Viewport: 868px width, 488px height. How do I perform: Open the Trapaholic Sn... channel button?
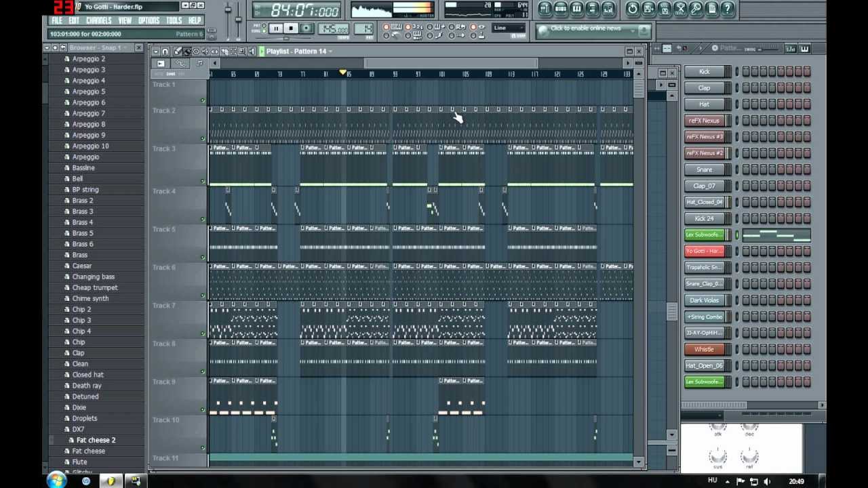[704, 268]
